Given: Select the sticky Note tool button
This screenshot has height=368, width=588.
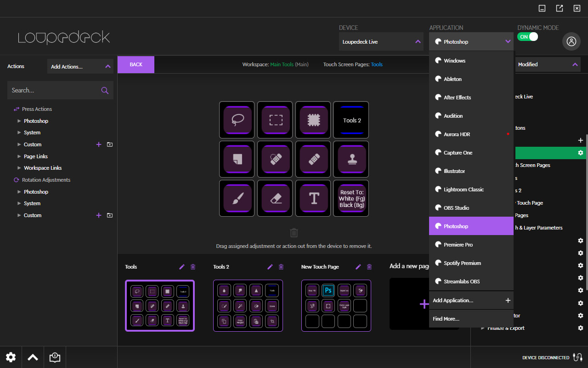Looking at the screenshot, I should [x=237, y=159].
